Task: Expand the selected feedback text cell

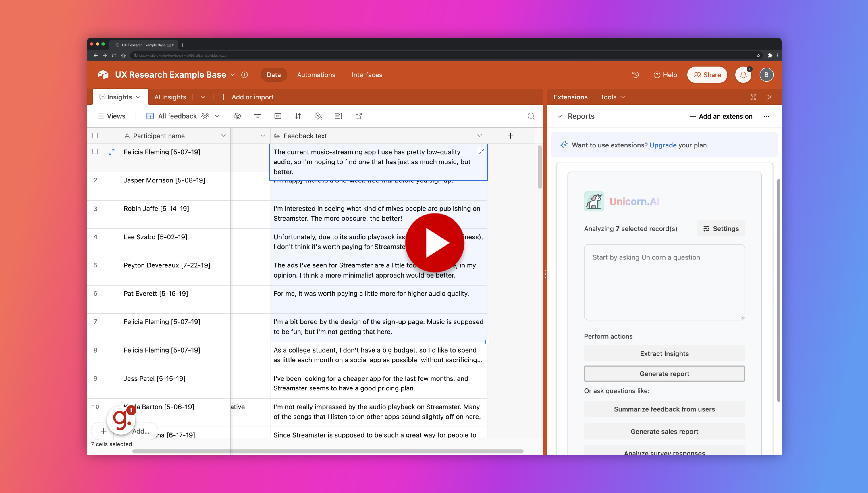Action: pyautogui.click(x=481, y=151)
